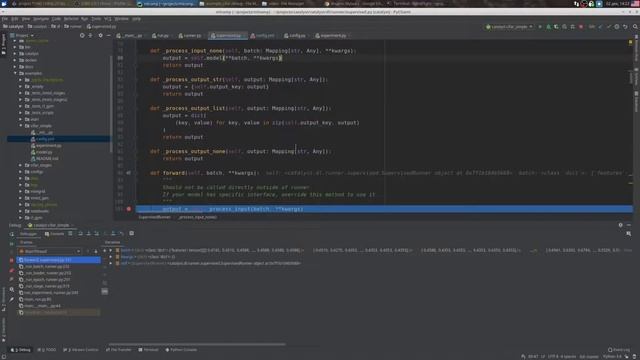Viewport: 640px width, 360px height.
Task: Toggle the red breakpoint on highlighted line
Action: pos(129,209)
